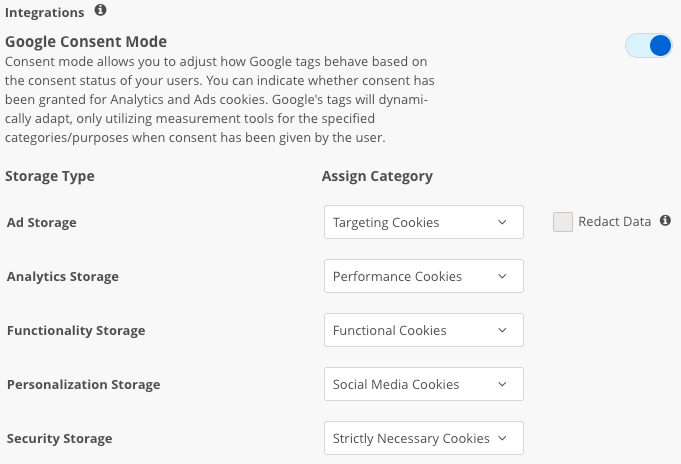Click the info icon next to Integrations

[100, 10]
